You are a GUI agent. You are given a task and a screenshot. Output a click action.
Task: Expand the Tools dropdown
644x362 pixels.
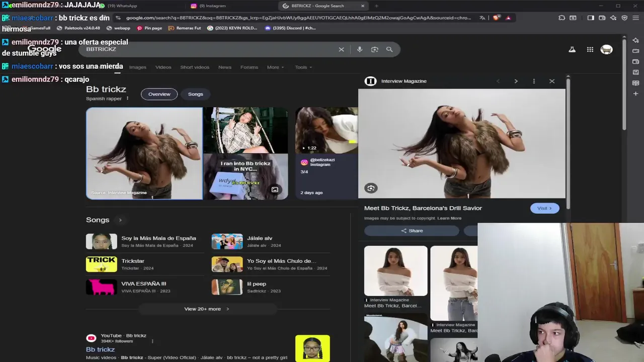click(x=303, y=67)
